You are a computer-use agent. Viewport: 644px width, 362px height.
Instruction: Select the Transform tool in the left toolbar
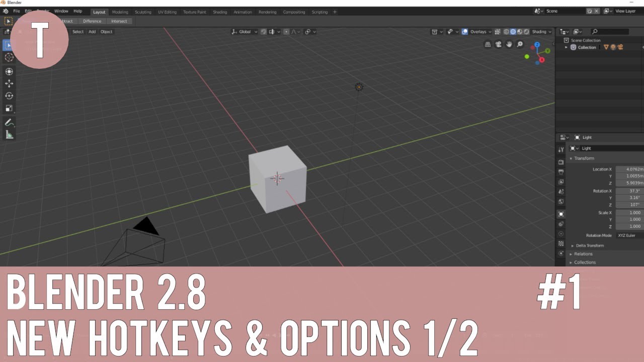click(9, 71)
